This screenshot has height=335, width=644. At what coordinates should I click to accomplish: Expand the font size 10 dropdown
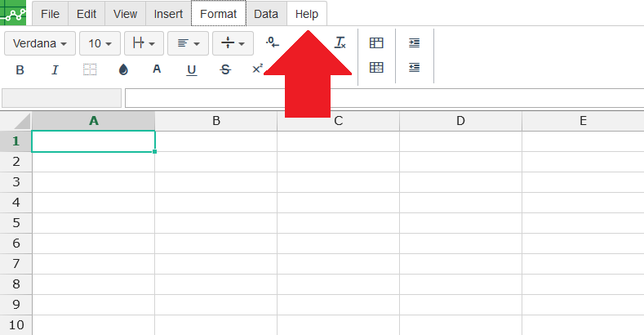click(100, 43)
